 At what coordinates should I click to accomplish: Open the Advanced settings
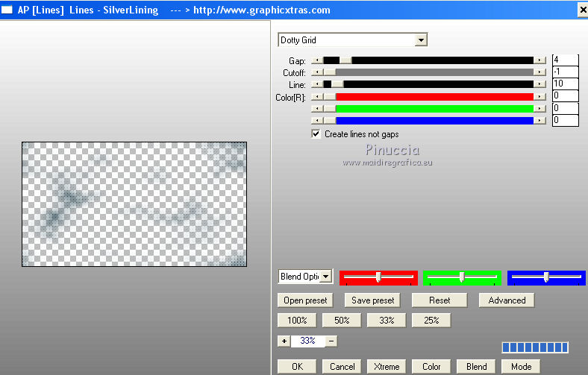click(507, 300)
